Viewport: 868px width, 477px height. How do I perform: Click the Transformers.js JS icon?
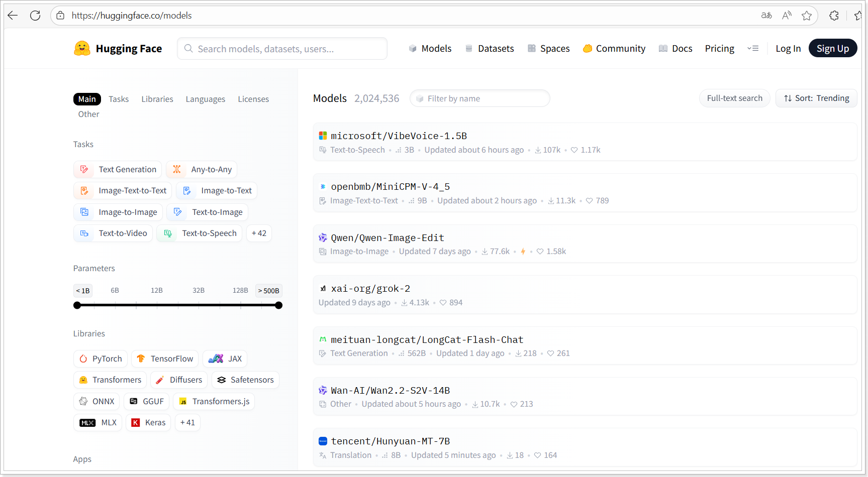[x=183, y=401]
